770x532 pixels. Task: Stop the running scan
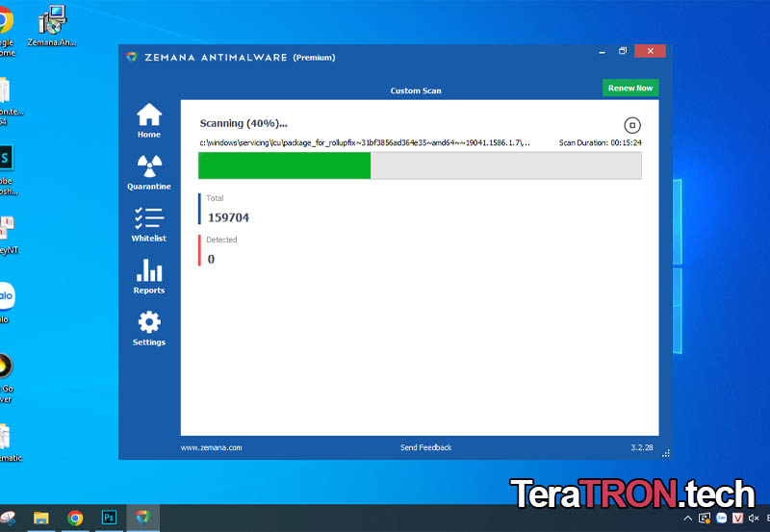[632, 125]
